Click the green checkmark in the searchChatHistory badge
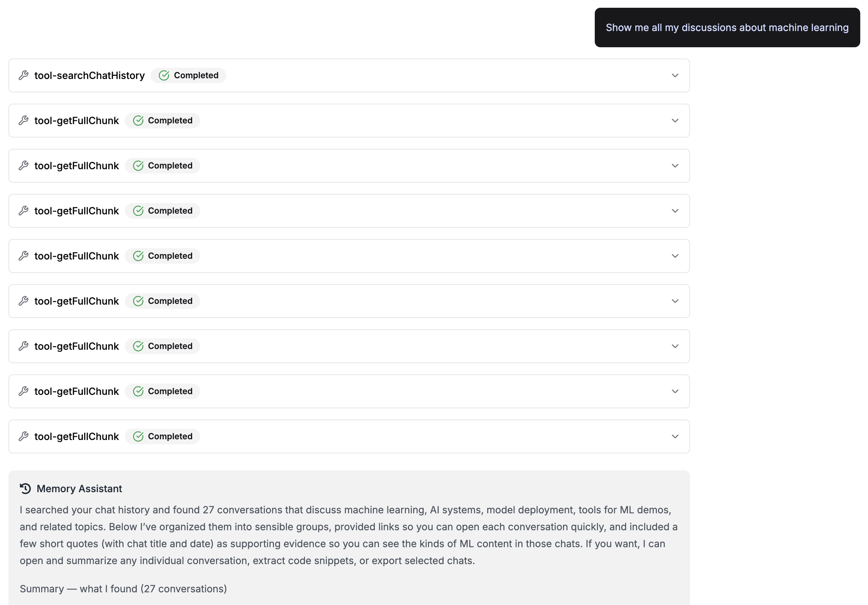 [x=164, y=75]
